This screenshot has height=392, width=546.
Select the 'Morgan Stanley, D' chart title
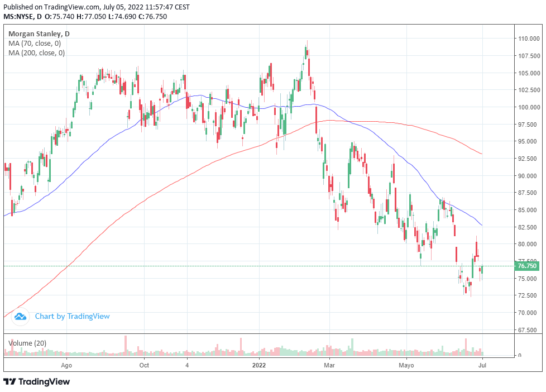tap(39, 34)
